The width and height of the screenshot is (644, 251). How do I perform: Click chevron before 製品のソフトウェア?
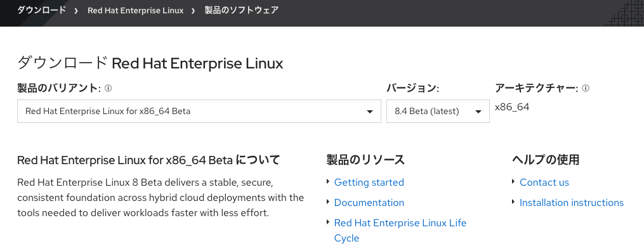(x=194, y=11)
